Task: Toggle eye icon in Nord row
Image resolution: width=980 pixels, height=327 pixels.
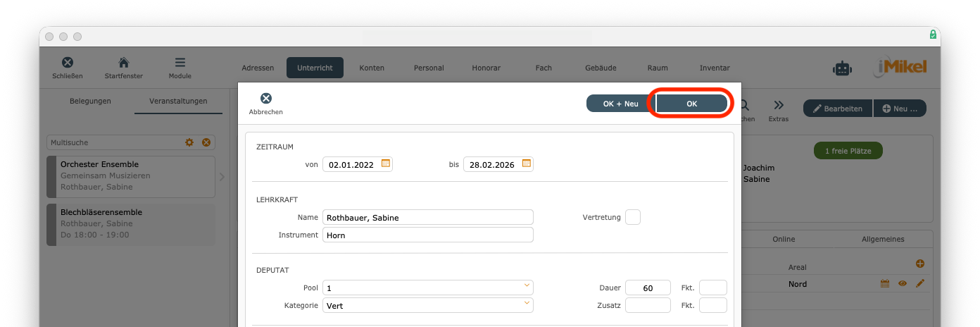Action: point(903,283)
